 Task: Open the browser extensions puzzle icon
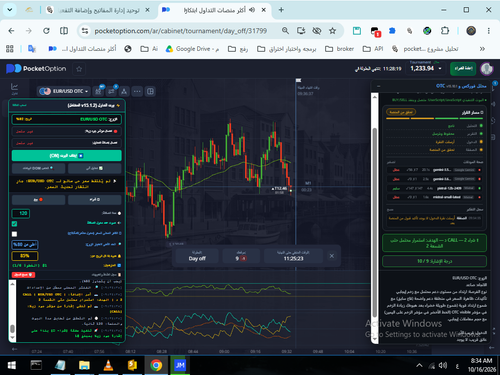click(445, 31)
